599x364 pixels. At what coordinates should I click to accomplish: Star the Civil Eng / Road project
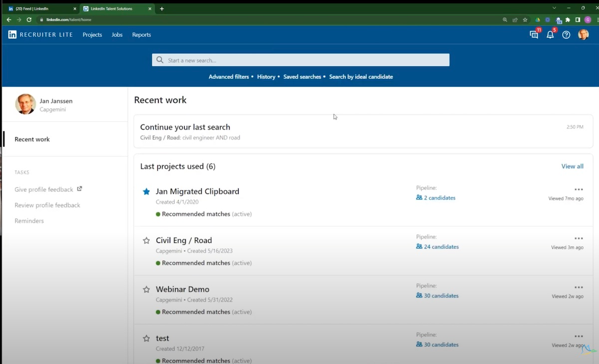146,240
